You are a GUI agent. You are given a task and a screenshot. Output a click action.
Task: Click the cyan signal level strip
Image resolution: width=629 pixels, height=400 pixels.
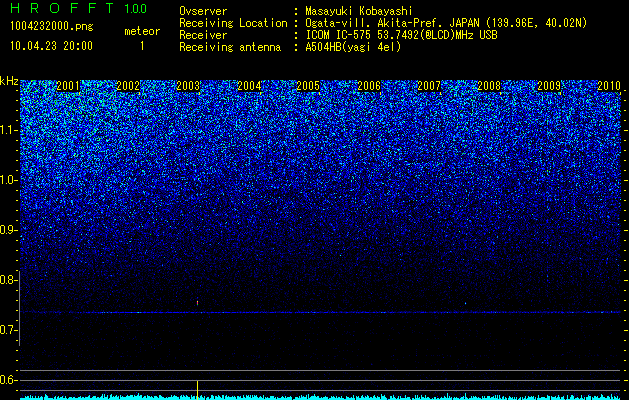[x=320, y=397]
